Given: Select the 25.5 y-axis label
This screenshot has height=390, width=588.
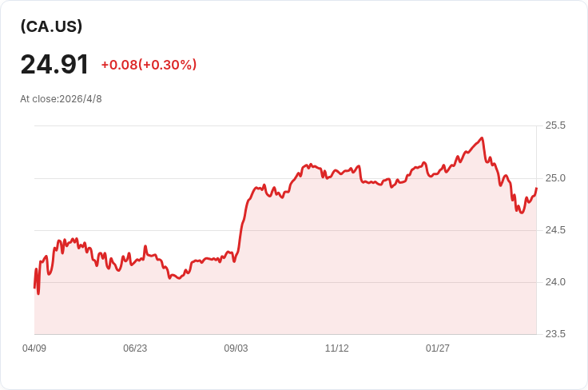Looking at the screenshot, I should tap(555, 125).
